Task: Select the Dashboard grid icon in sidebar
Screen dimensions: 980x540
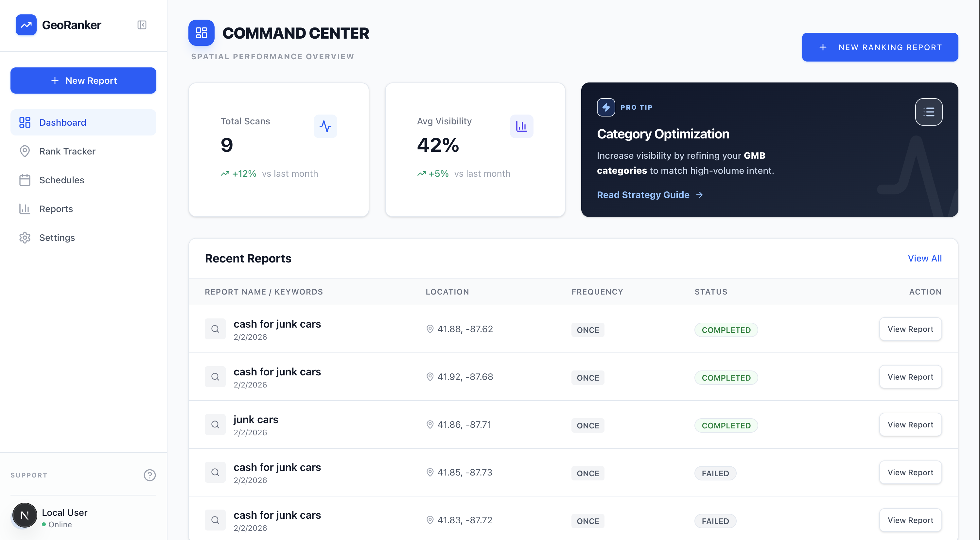Action: pyautogui.click(x=25, y=122)
